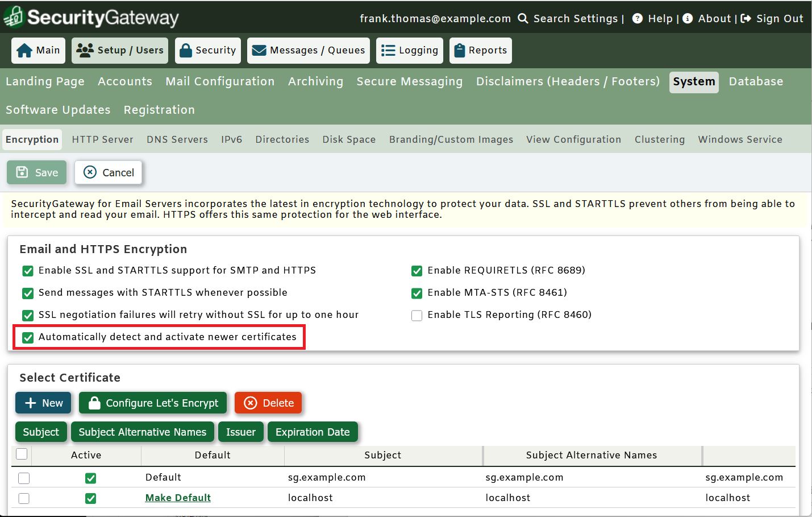Switch to Windows Service sub-tab

[x=740, y=140]
